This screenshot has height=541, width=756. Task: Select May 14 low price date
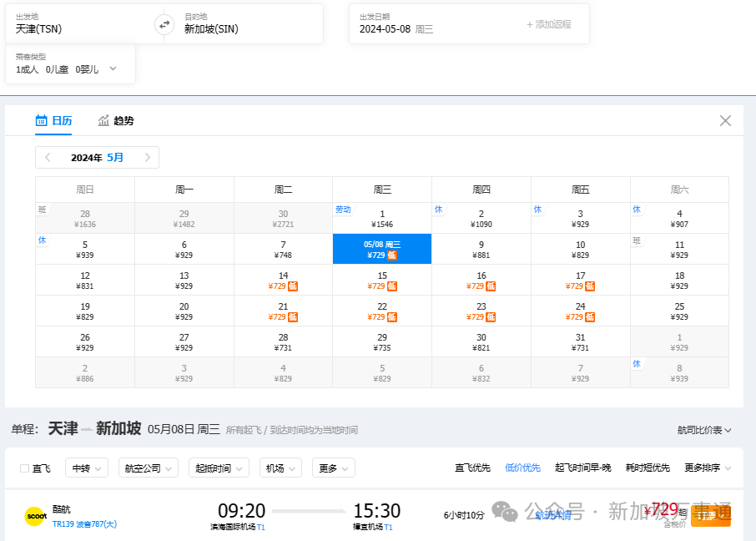[283, 280]
